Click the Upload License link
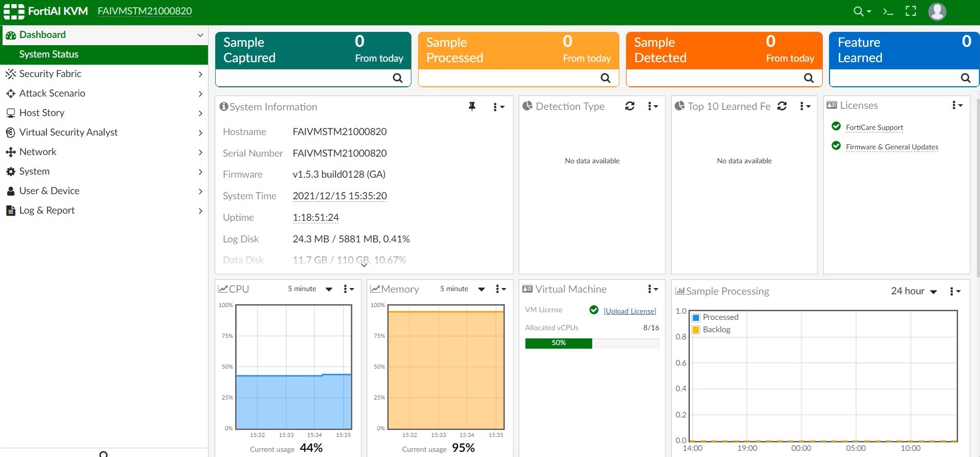Screen dimensions: 980x457 630,311
